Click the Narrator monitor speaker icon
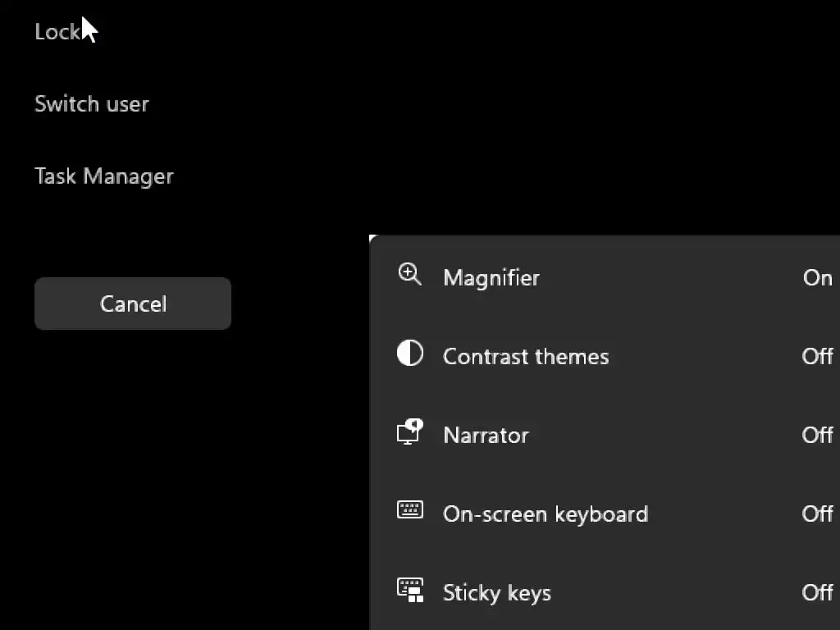The height and width of the screenshot is (630, 840). click(x=409, y=431)
